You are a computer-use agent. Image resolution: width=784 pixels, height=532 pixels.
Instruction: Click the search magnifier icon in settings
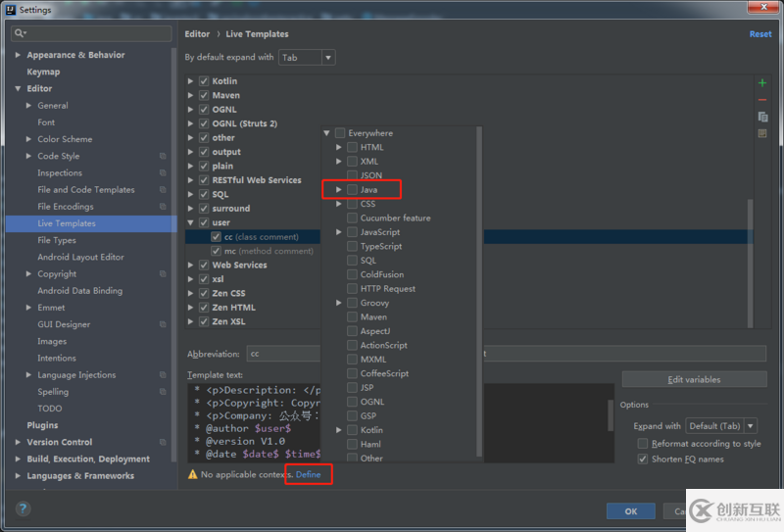(20, 33)
